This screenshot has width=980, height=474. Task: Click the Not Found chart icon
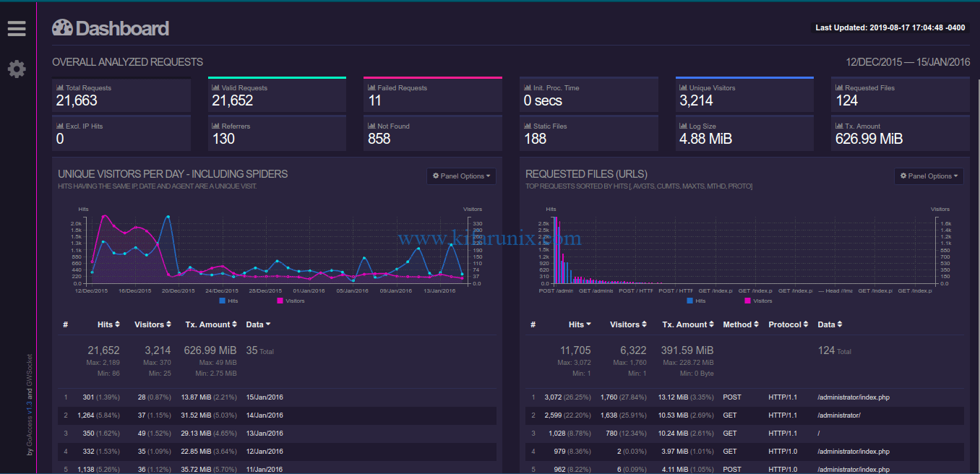tap(371, 126)
